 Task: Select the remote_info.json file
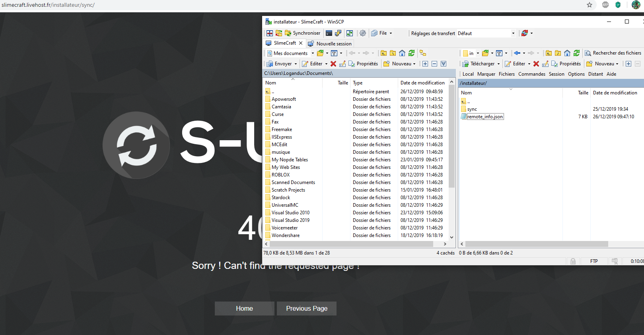[x=485, y=117]
